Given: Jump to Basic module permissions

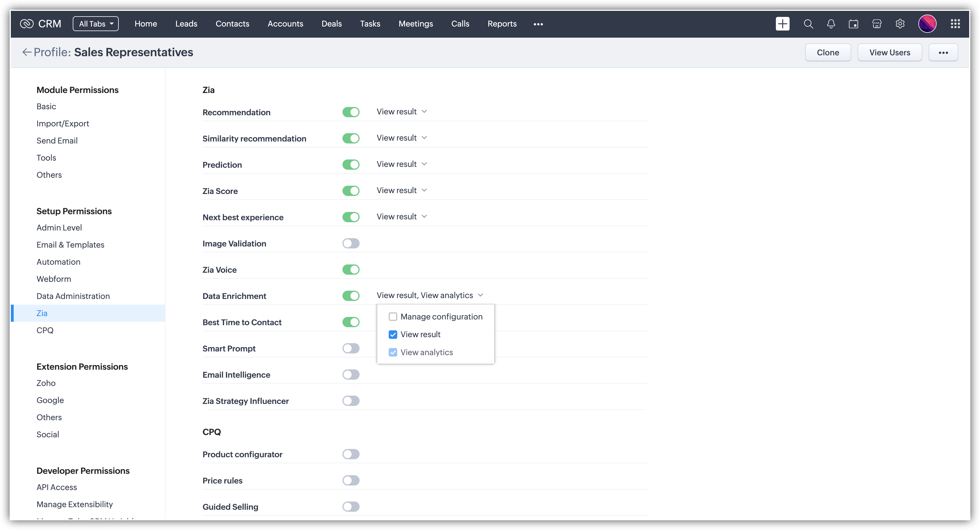Looking at the screenshot, I should click(x=46, y=106).
